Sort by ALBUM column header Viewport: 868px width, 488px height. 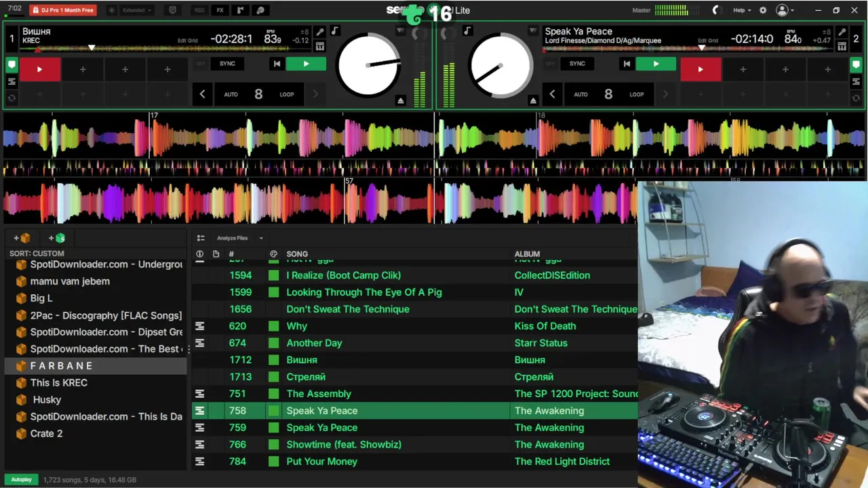(x=527, y=254)
